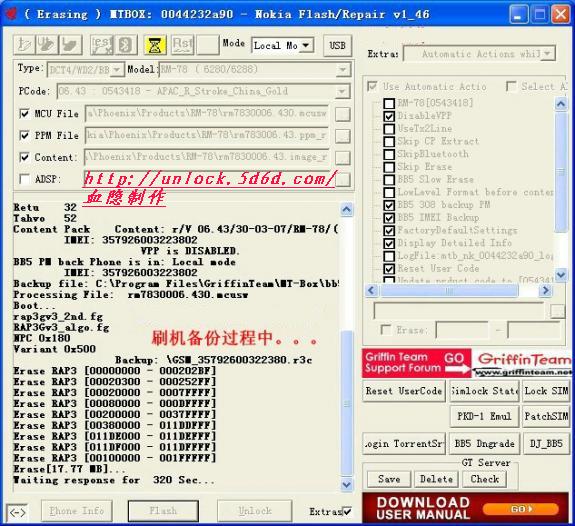
Task: Enable the SkipBluetooth checkbox
Action: (389, 154)
